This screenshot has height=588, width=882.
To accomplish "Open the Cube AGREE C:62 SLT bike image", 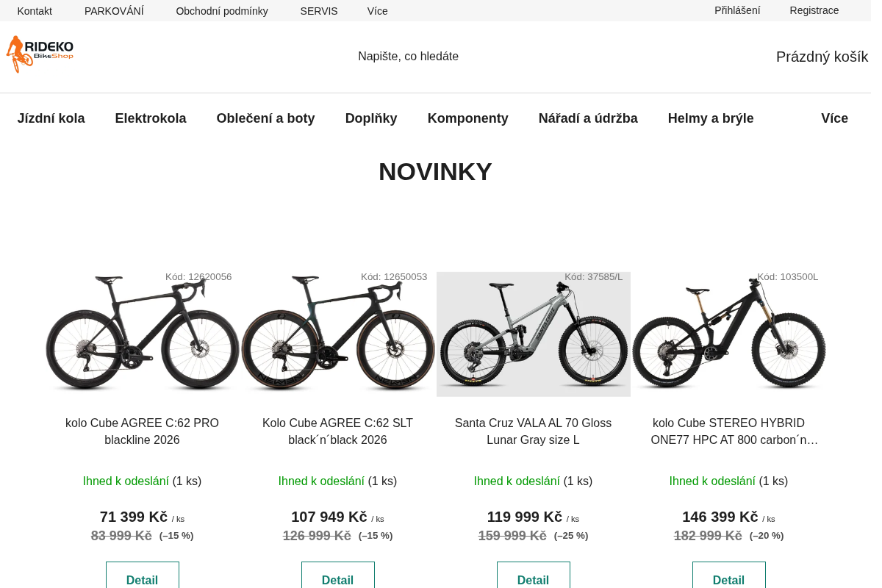I will click(338, 334).
